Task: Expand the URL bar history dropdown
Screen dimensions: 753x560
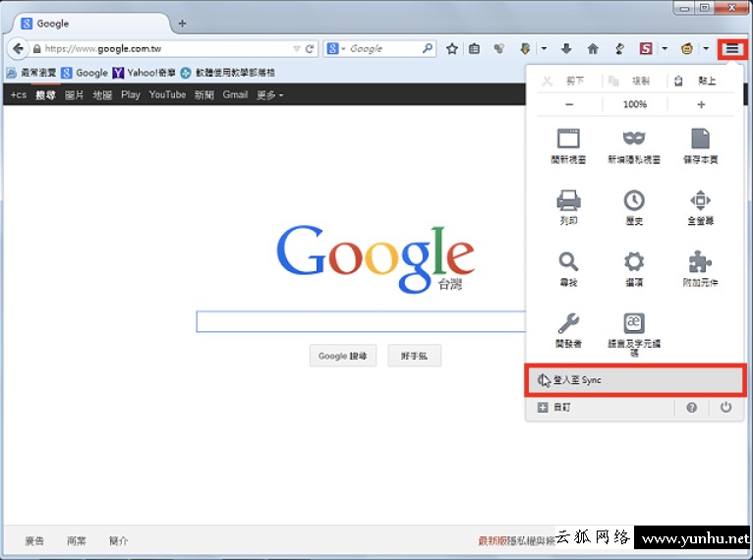Action: click(296, 48)
